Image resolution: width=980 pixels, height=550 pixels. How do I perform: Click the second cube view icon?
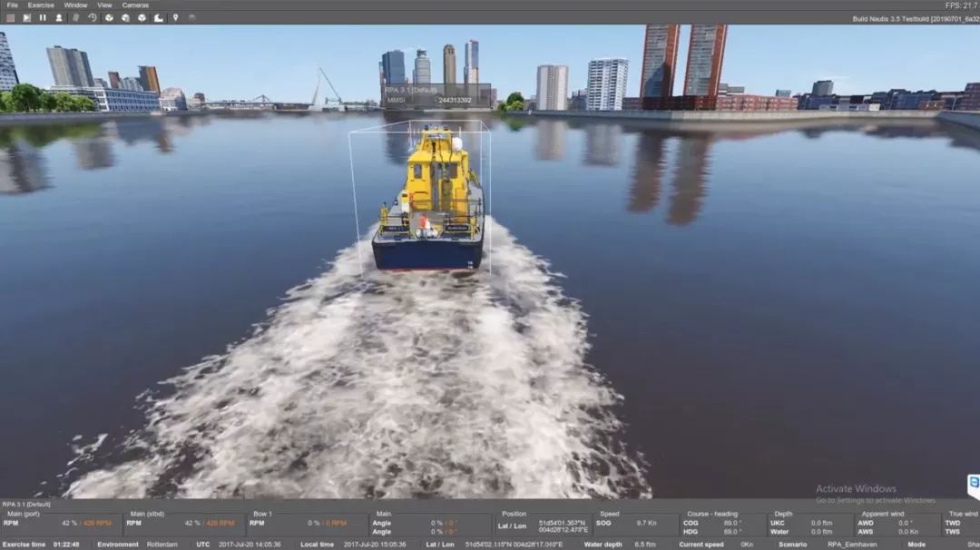point(125,17)
